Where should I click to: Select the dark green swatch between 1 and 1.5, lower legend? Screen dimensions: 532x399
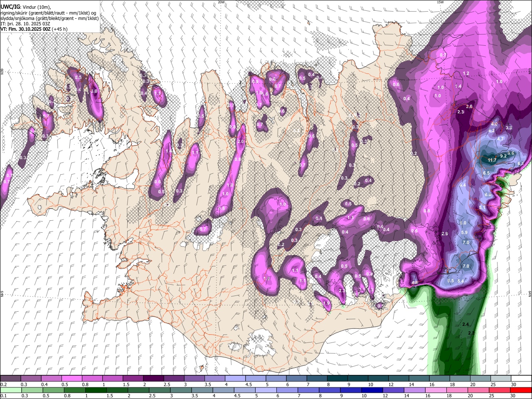95,390
